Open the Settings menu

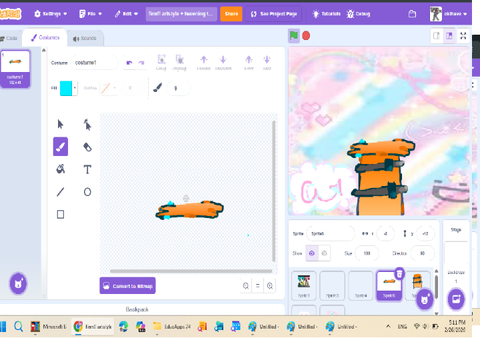pos(51,14)
